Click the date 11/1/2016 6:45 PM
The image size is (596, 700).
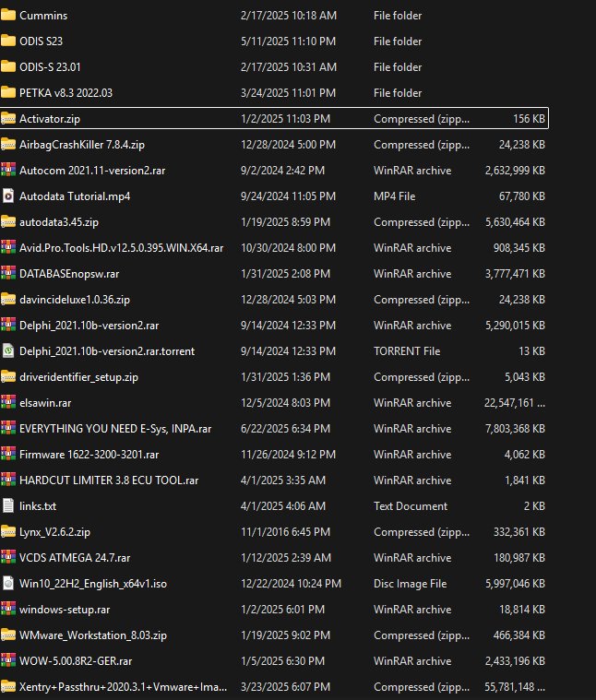pos(285,532)
